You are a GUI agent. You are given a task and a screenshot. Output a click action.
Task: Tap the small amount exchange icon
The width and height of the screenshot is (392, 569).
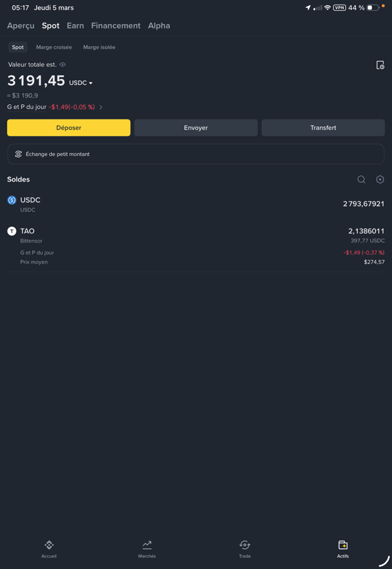[x=18, y=154]
